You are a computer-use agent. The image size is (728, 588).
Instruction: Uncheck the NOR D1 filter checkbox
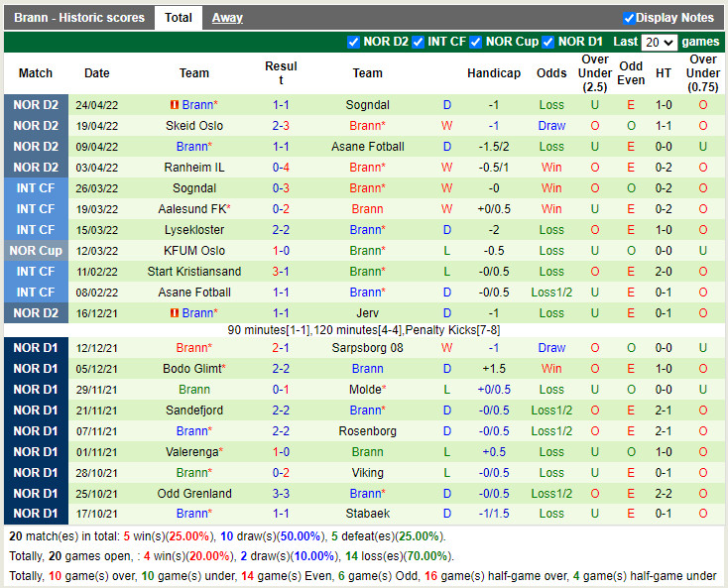(548, 42)
